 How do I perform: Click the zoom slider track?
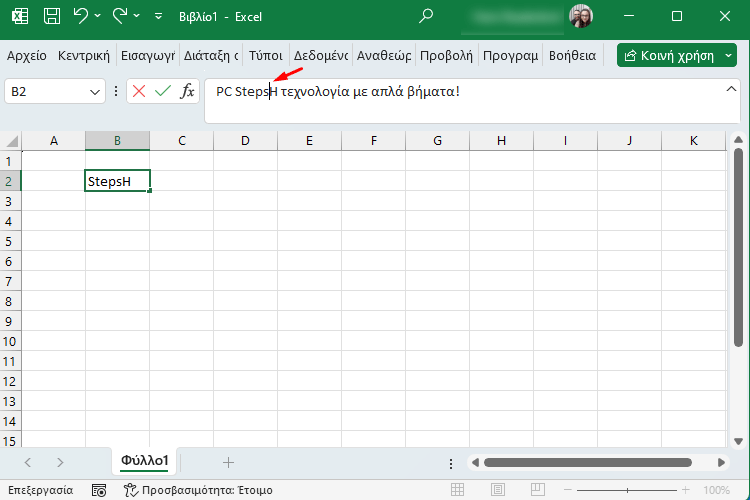coord(627,490)
